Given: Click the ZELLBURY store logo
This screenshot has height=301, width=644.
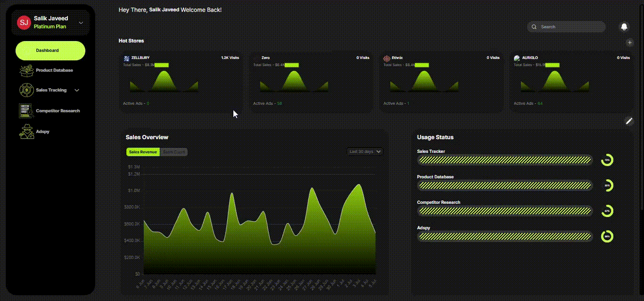Looking at the screenshot, I should click(127, 59).
